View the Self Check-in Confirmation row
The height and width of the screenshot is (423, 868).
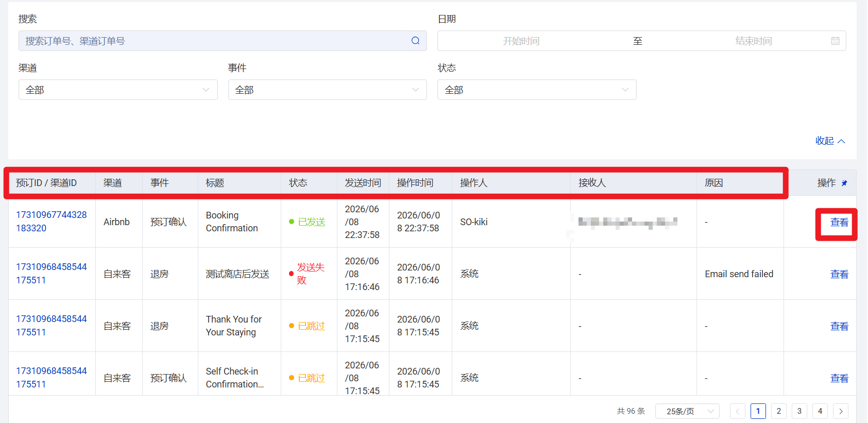pos(839,378)
